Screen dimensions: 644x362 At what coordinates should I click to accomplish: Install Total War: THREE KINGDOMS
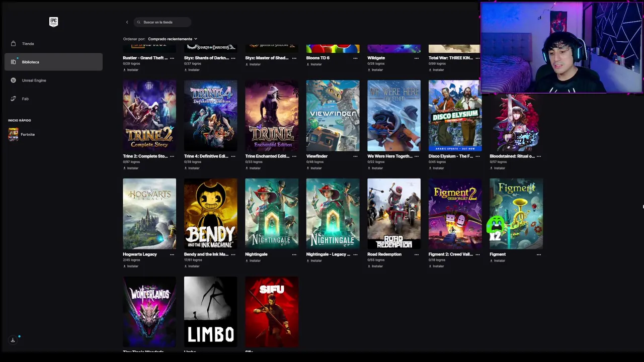(436, 70)
